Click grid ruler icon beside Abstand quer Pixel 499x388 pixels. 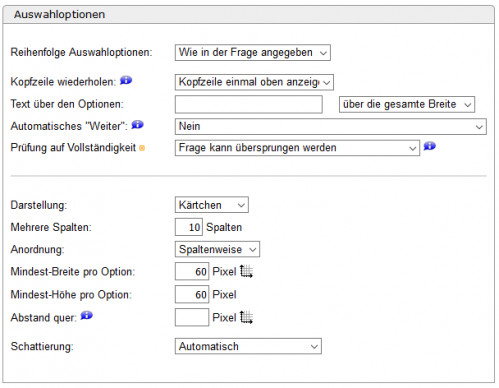(x=246, y=317)
